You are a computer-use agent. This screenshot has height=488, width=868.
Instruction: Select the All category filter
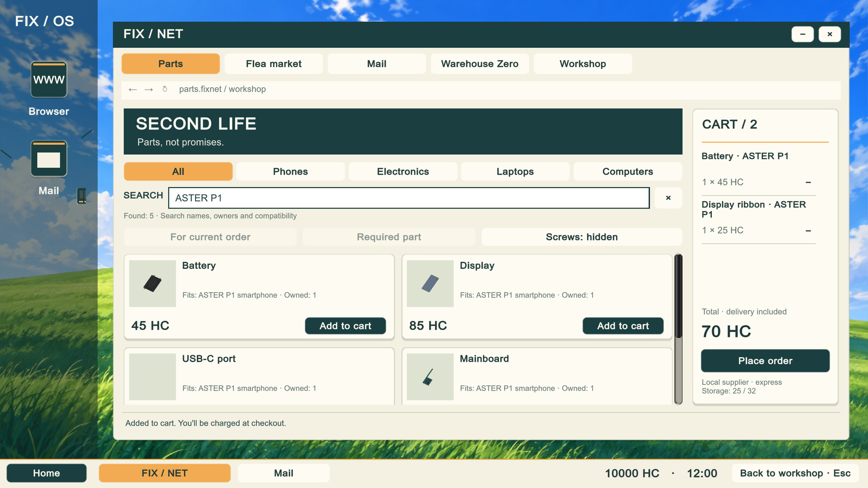(x=178, y=171)
